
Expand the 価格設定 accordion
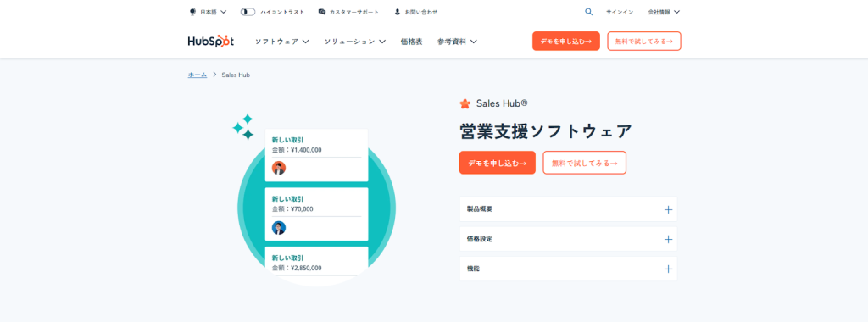[x=569, y=239]
